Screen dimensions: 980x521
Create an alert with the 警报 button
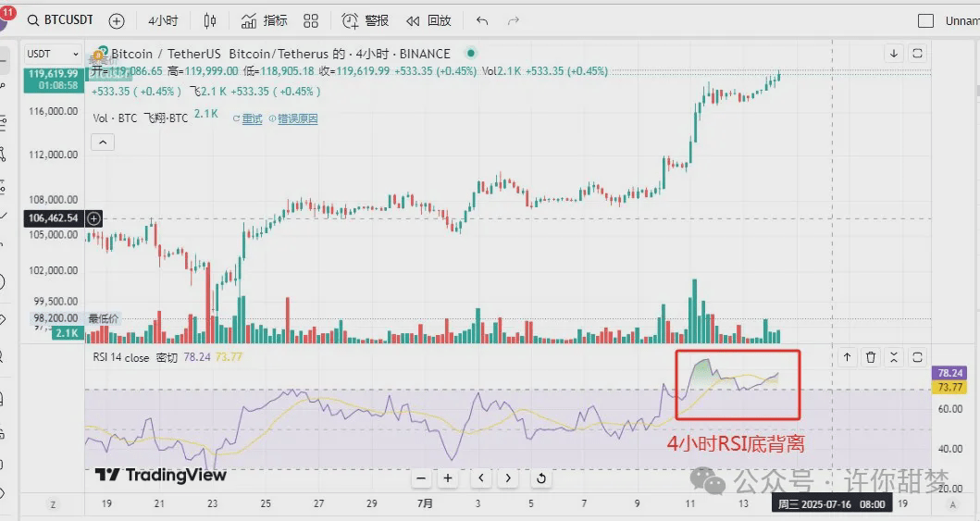tap(365, 21)
